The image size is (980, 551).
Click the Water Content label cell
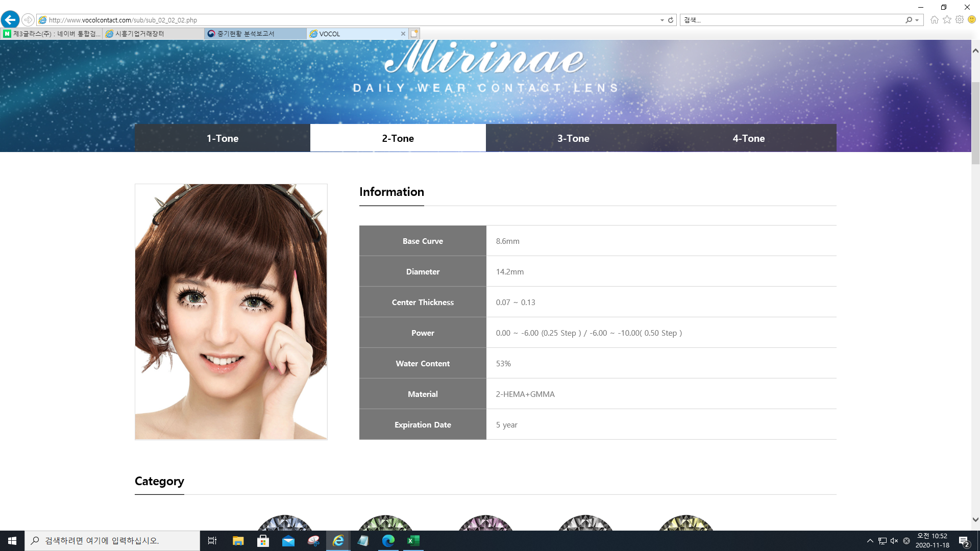tap(423, 363)
